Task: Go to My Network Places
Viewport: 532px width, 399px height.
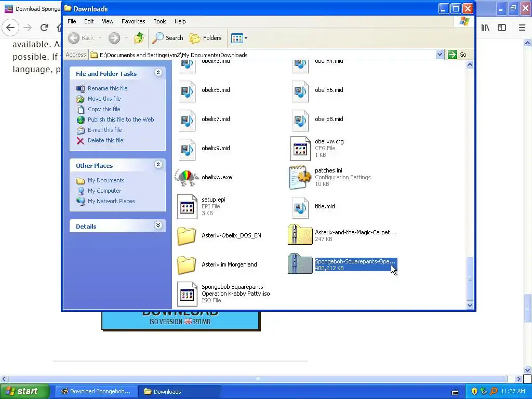Action: point(111,201)
